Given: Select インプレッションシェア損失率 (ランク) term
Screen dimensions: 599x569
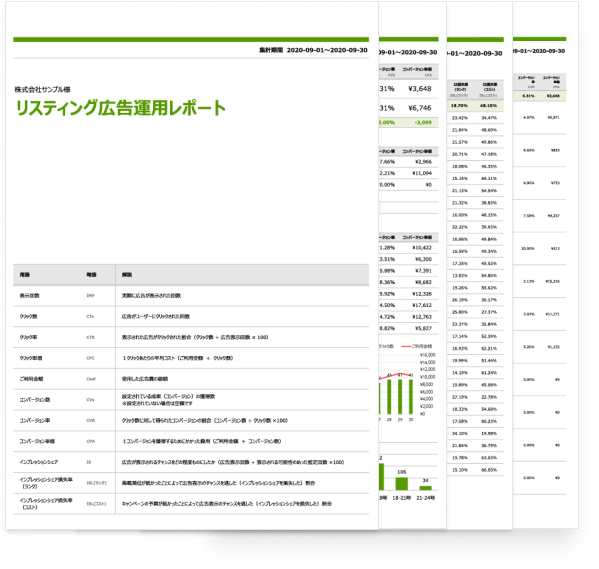Looking at the screenshot, I should (46, 483).
